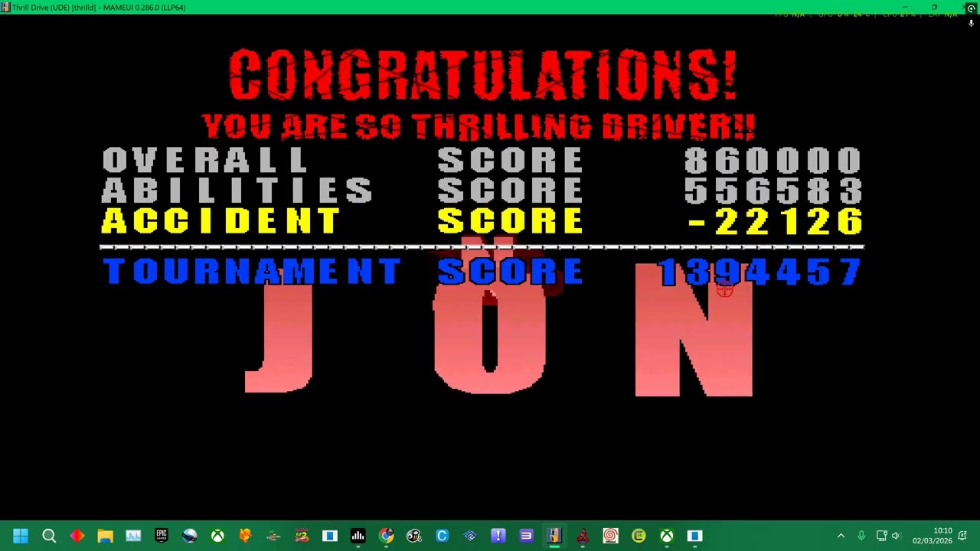Minimize the MAME window
The height and width of the screenshot is (551, 980).
904,7
